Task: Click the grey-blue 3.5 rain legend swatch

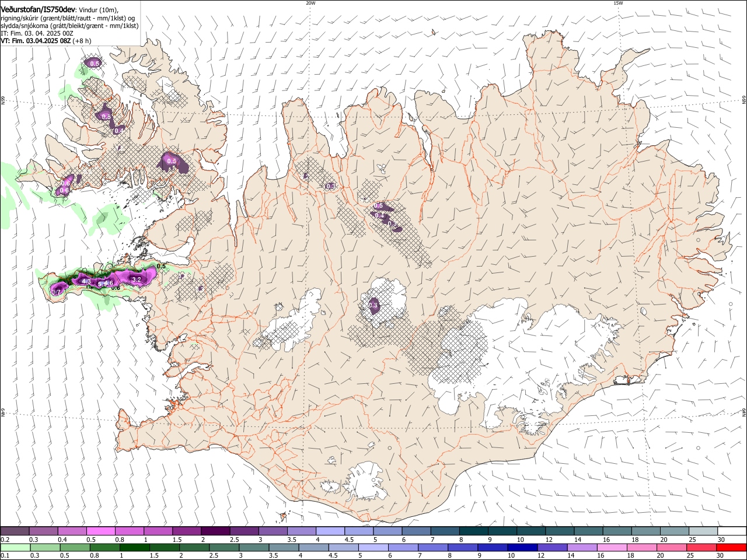Action: [284, 547]
